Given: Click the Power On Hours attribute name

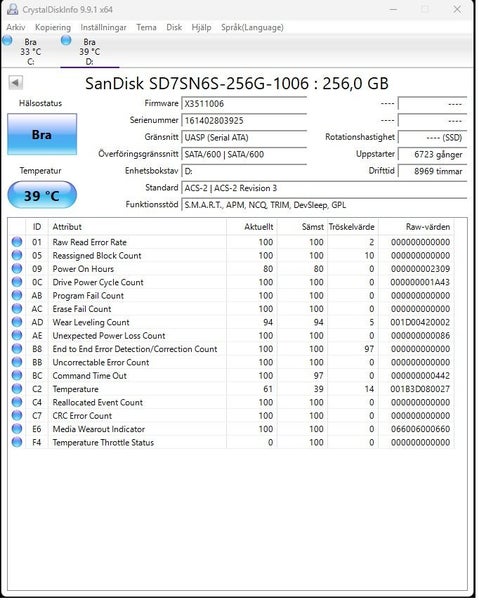Looking at the screenshot, I should coord(83,269).
